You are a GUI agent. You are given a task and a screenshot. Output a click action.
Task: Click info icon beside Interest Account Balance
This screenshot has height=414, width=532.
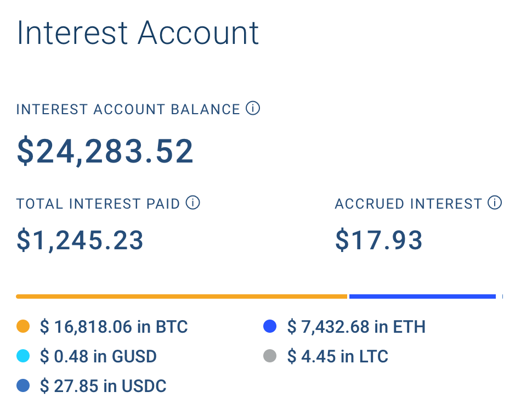(253, 108)
